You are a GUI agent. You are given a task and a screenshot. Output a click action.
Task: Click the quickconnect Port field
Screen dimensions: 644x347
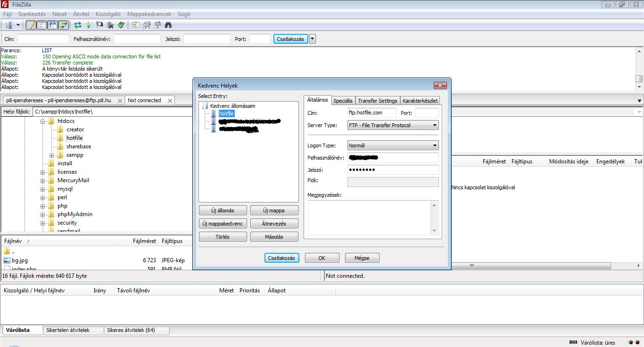coord(260,39)
